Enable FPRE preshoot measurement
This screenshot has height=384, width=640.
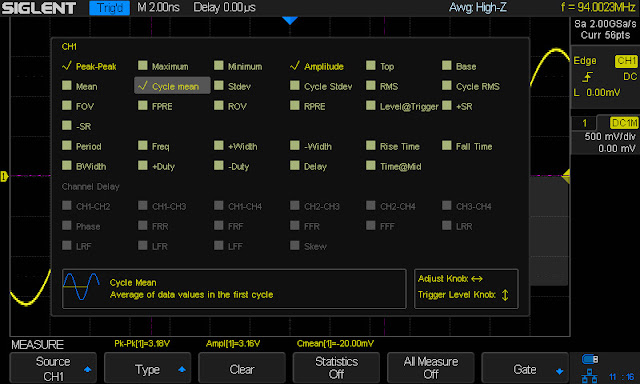pyautogui.click(x=142, y=105)
